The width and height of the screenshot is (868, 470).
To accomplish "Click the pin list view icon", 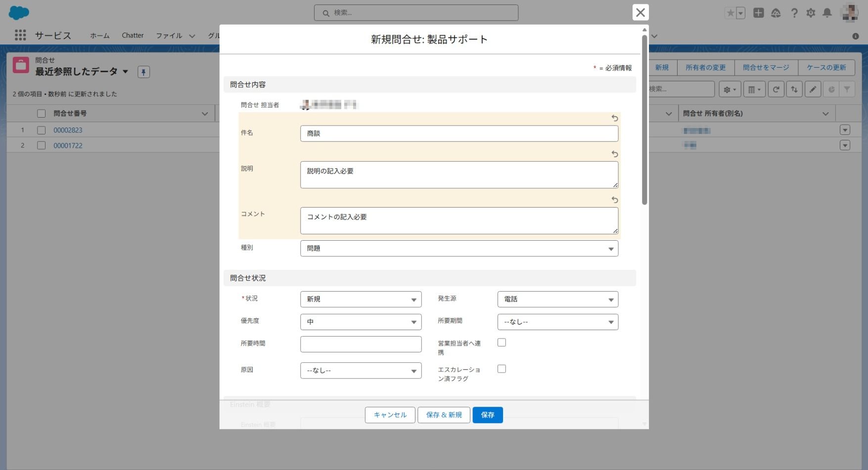I will 143,72.
